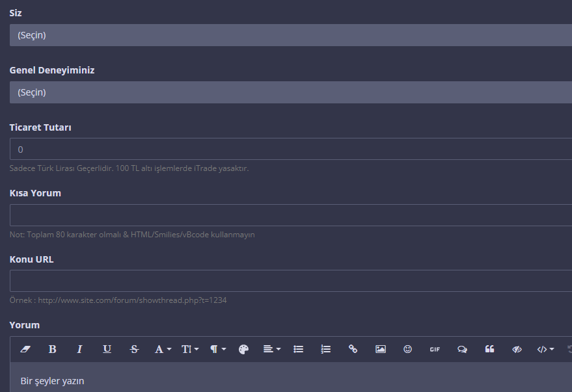Click the 'Not: Toplam 80 karakter' hint
This screenshot has height=392, width=572.
coord(132,235)
